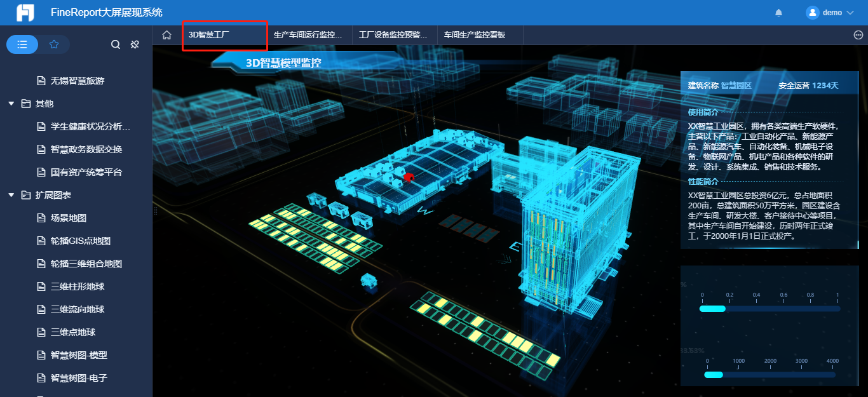This screenshot has height=397, width=868.
Task: Open the 三维点地球 report
Action: pyautogui.click(x=73, y=332)
